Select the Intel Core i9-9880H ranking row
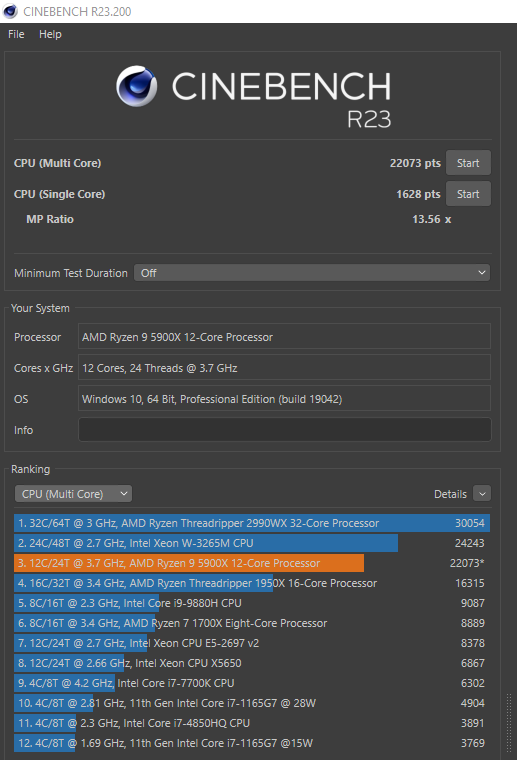Image resolution: width=517 pixels, height=760 pixels. pos(252,603)
